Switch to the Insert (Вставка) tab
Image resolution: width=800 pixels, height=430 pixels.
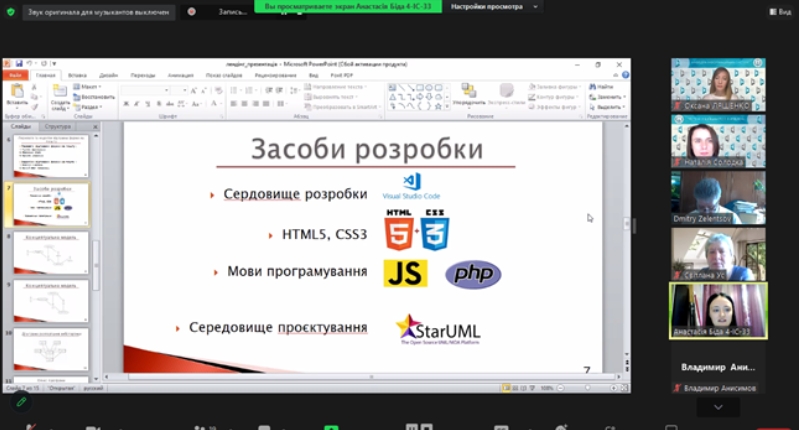tap(78, 75)
